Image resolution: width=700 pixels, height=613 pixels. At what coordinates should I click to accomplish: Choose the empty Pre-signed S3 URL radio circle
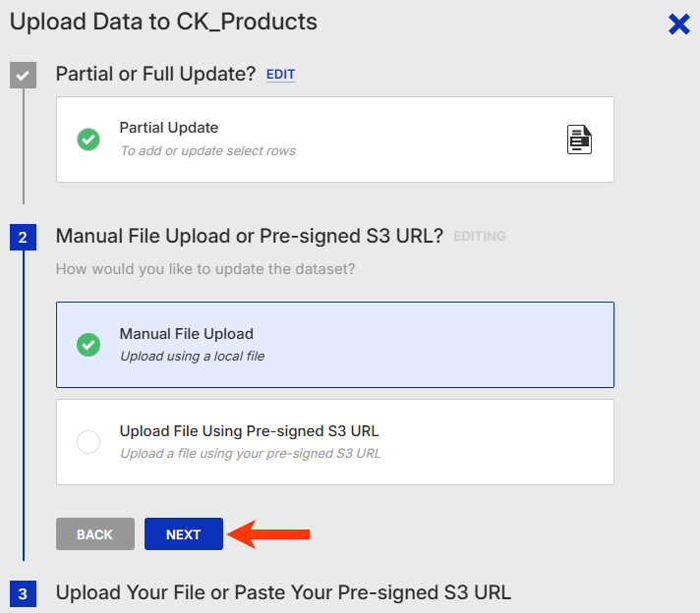tap(88, 442)
